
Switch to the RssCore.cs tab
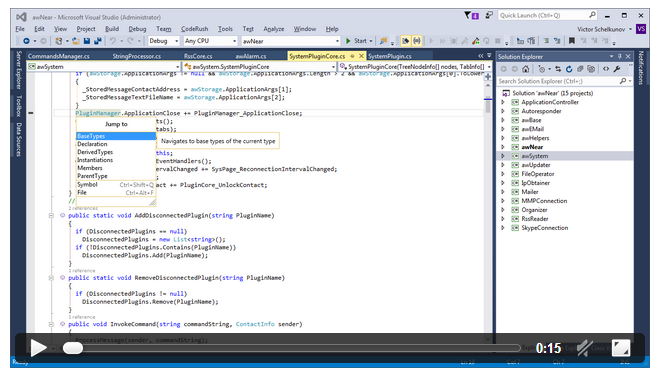point(198,56)
